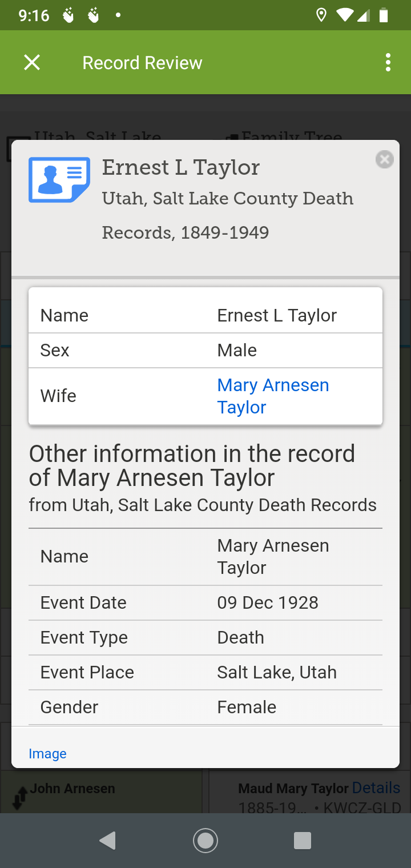Screen dimensions: 411x868
Task: Open Details for Maud Mary Taylor
Action: [376, 788]
